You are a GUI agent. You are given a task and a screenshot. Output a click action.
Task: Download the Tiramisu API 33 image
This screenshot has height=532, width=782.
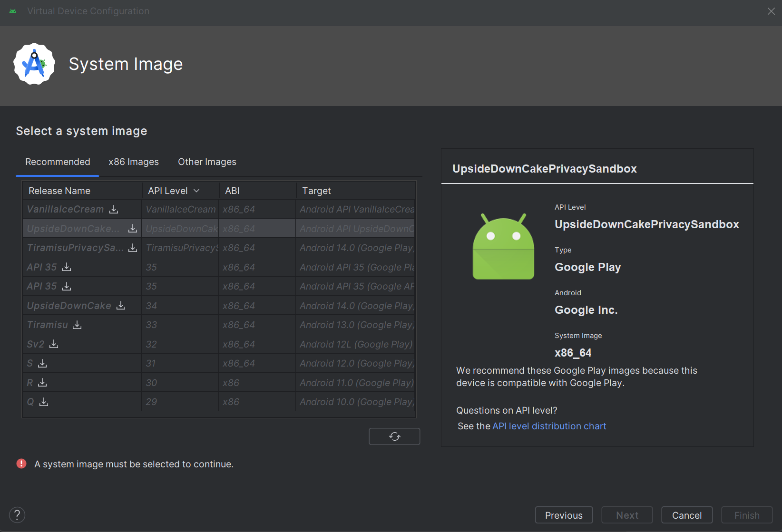(77, 325)
